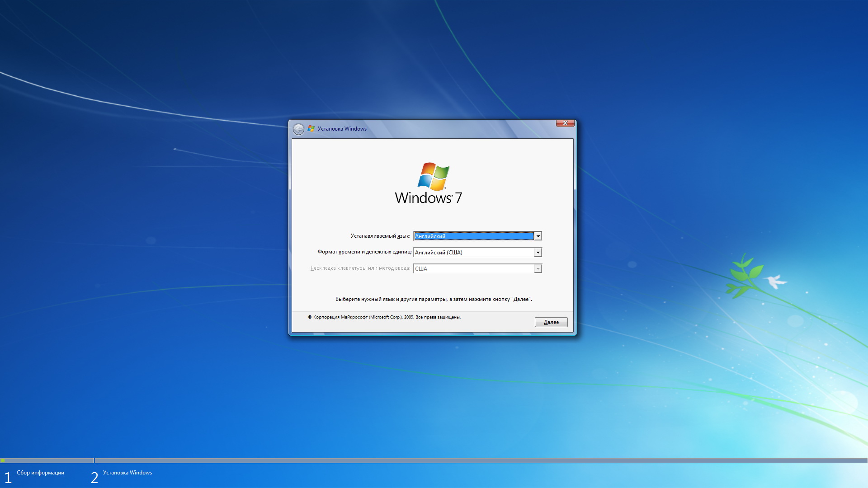868x488 pixels.
Task: Expand the Устанавливаемый язык dropdown arrow
Action: coord(538,236)
